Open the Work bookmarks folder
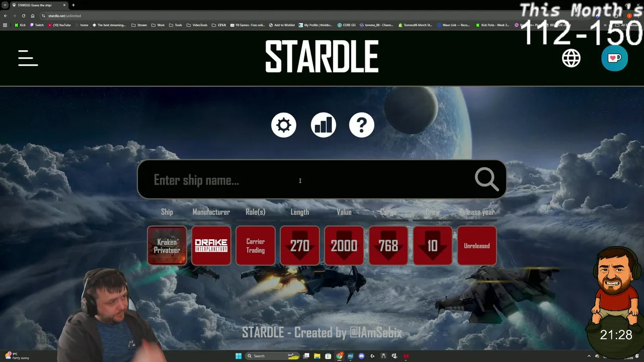644x362 pixels. (x=158, y=25)
